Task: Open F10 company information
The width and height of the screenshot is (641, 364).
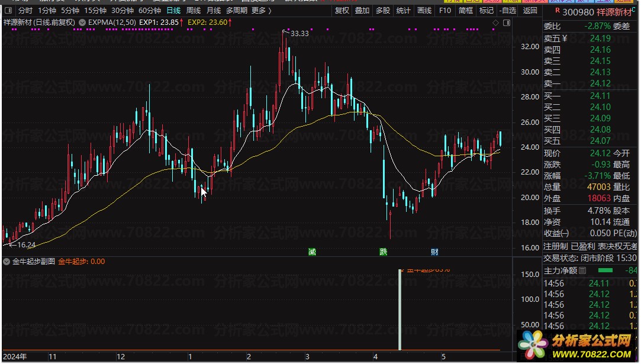Action: coord(444,10)
